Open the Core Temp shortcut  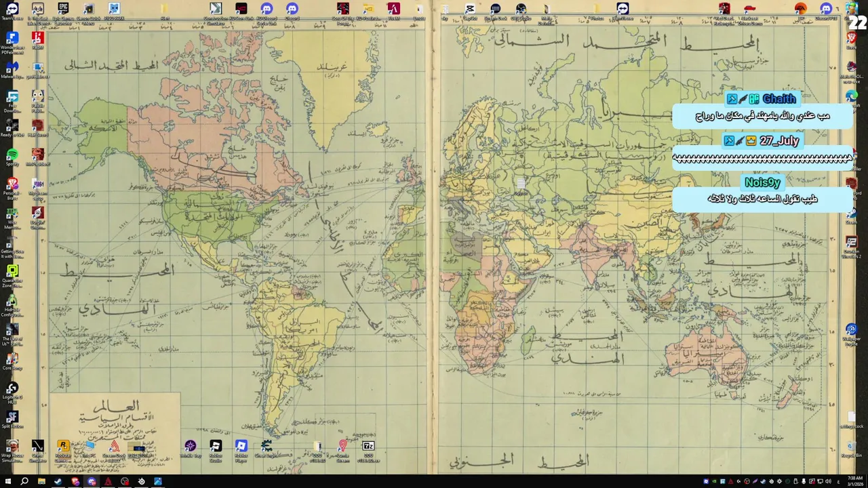click(12, 361)
